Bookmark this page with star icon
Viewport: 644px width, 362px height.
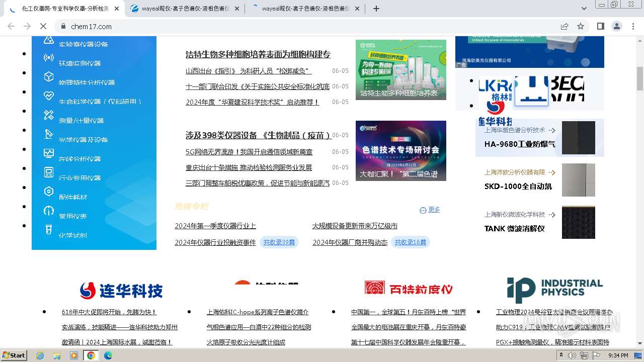pyautogui.click(x=581, y=26)
